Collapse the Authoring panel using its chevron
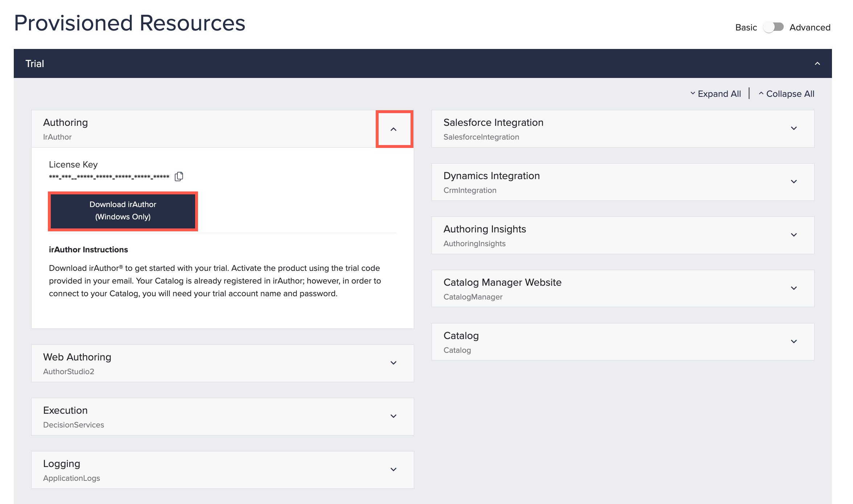The width and height of the screenshot is (853, 504). click(394, 128)
